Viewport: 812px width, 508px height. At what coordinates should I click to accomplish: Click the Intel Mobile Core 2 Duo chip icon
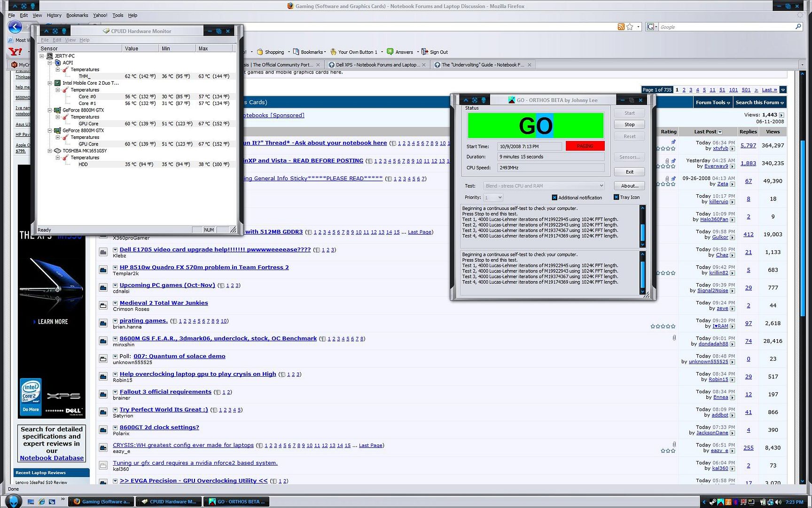coord(58,83)
